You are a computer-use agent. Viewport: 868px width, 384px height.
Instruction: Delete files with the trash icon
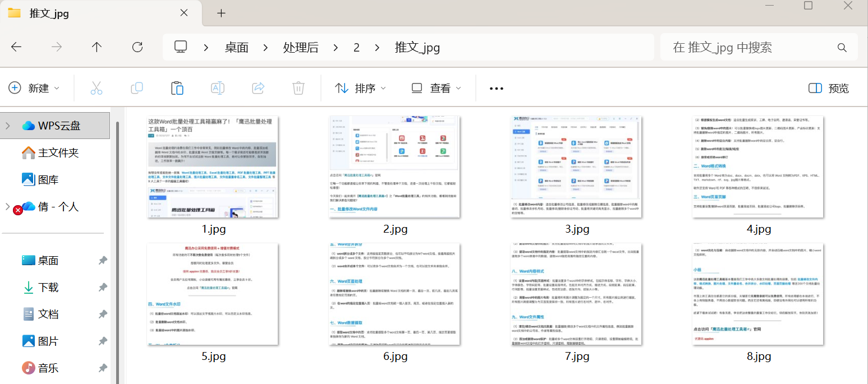click(x=298, y=87)
